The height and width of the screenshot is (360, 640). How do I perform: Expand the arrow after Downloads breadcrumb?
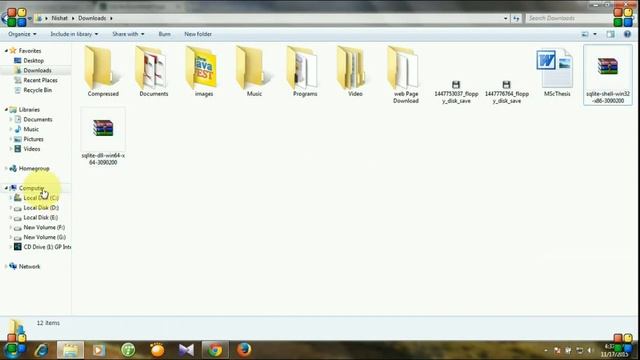111,18
